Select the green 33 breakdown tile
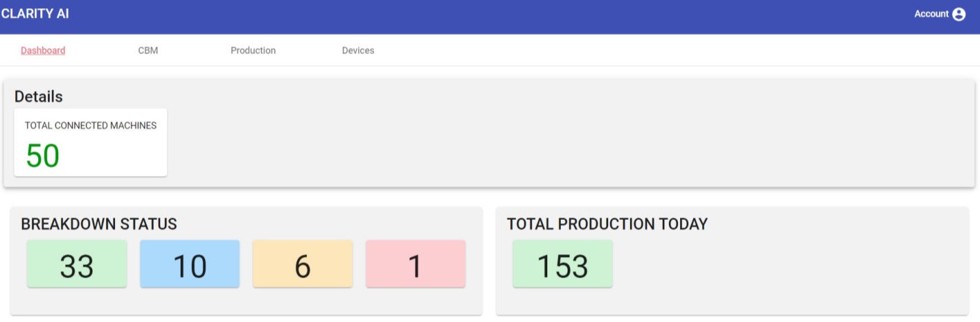The height and width of the screenshot is (322, 980). click(x=77, y=264)
